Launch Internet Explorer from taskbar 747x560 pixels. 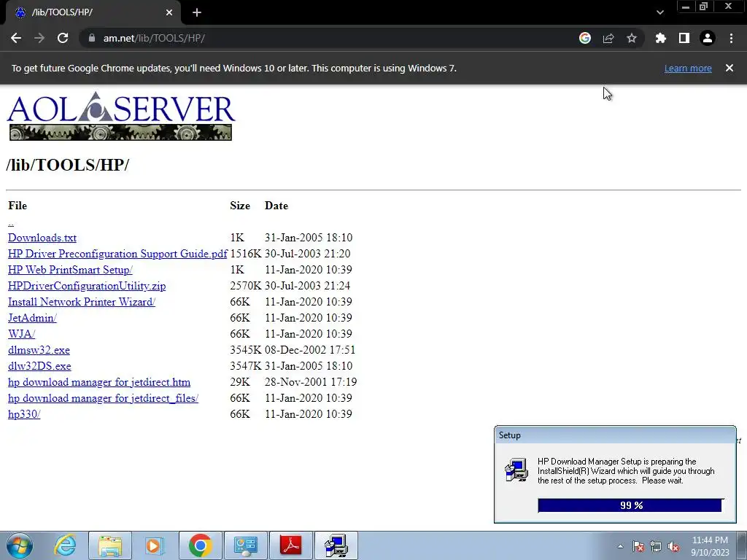[65, 545]
